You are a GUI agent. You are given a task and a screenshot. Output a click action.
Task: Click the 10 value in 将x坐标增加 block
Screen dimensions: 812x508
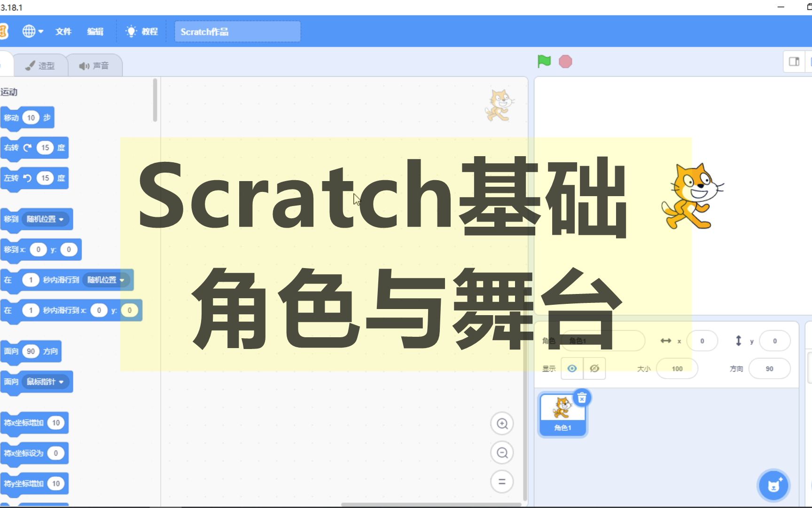click(56, 423)
